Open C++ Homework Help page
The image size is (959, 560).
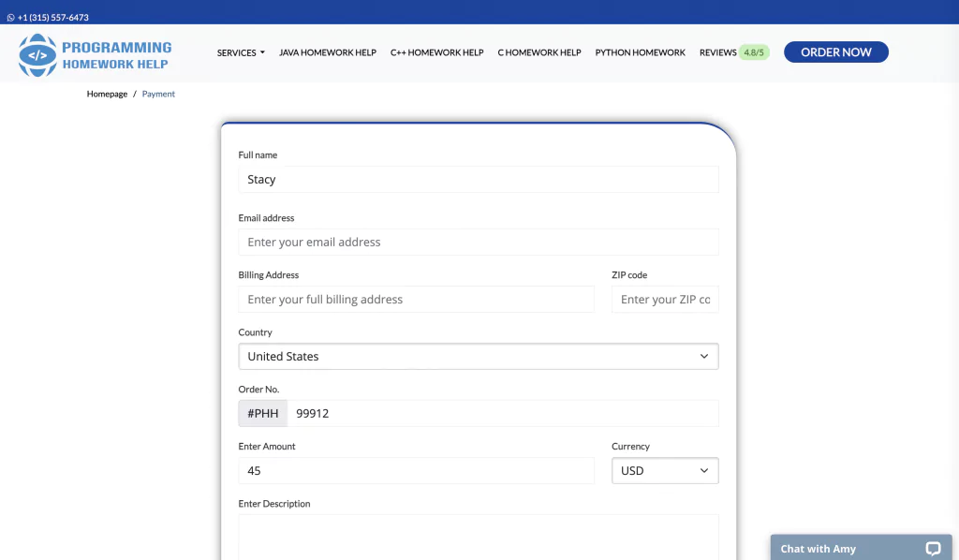tap(436, 52)
